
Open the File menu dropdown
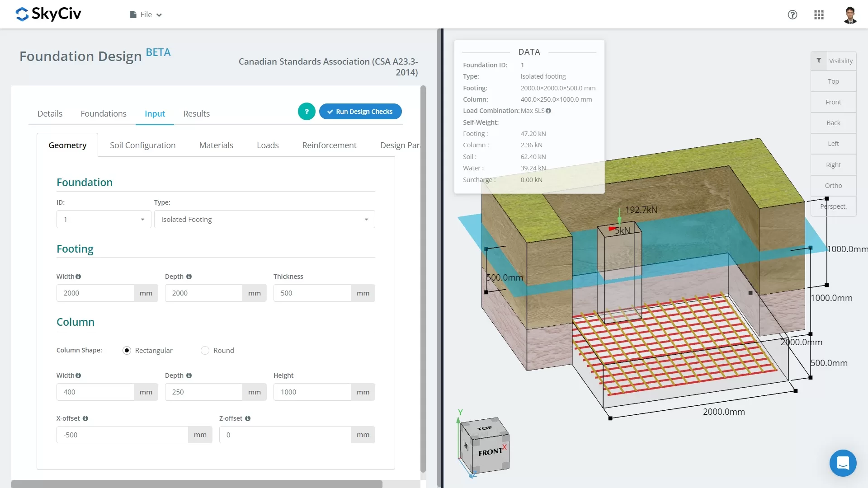[x=146, y=14]
